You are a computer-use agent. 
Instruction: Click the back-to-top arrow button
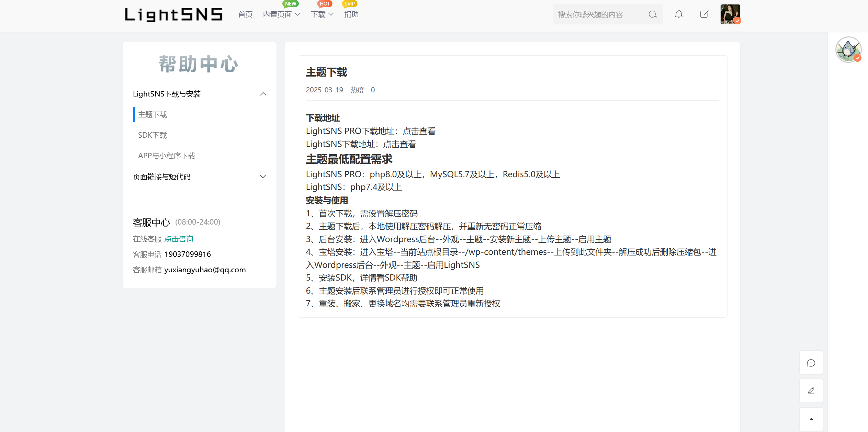coord(811,419)
